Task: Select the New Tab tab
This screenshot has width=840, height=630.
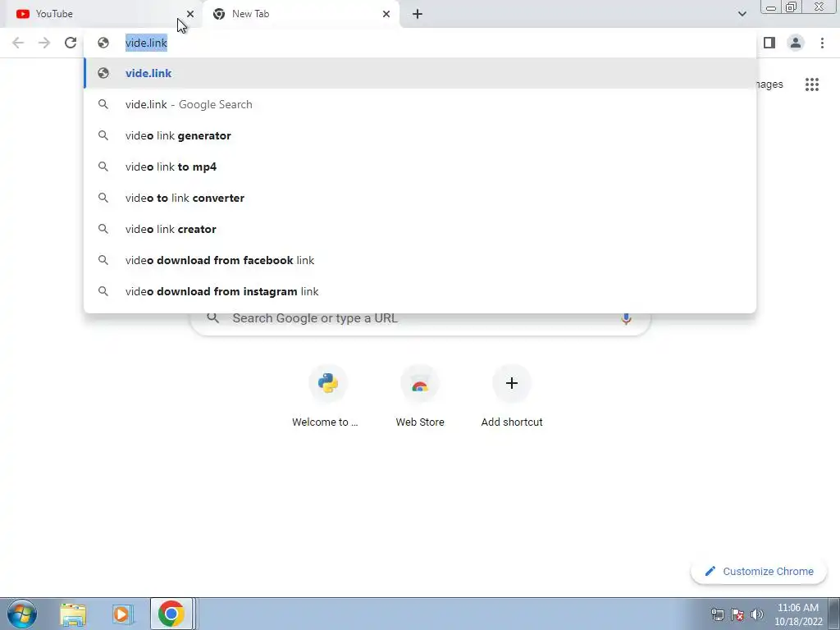Action: (300, 14)
